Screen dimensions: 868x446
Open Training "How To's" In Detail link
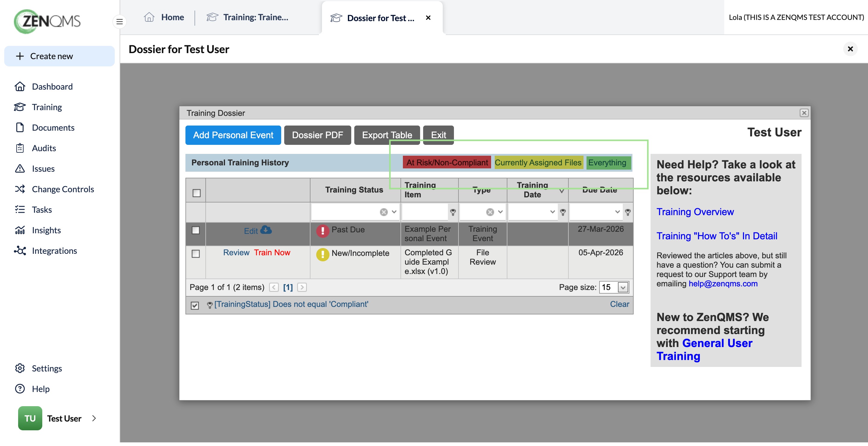point(717,236)
